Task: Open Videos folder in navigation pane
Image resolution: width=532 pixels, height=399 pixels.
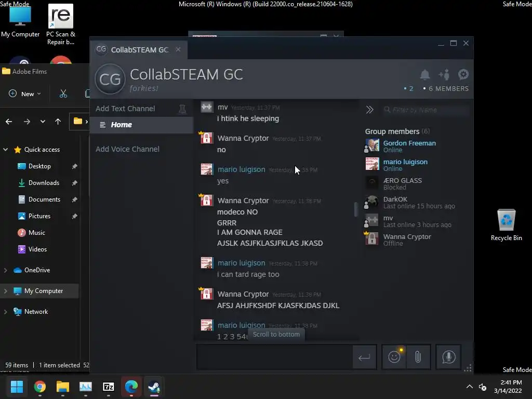Action: coord(37,249)
